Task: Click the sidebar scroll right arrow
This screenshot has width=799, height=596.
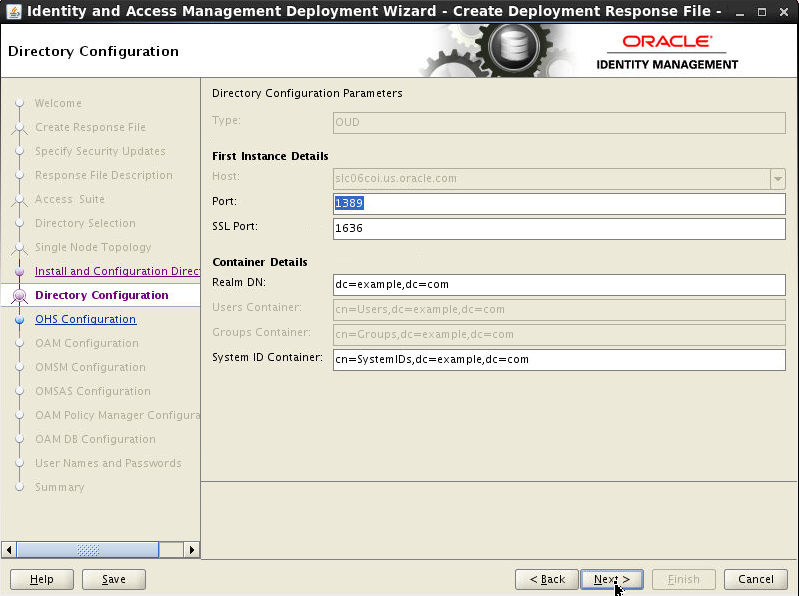Action: pos(191,550)
